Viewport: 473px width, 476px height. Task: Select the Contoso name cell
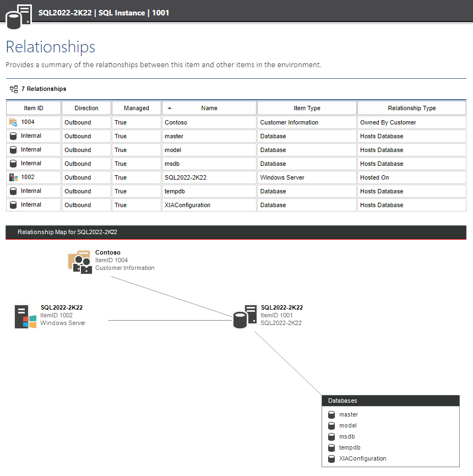(x=209, y=122)
